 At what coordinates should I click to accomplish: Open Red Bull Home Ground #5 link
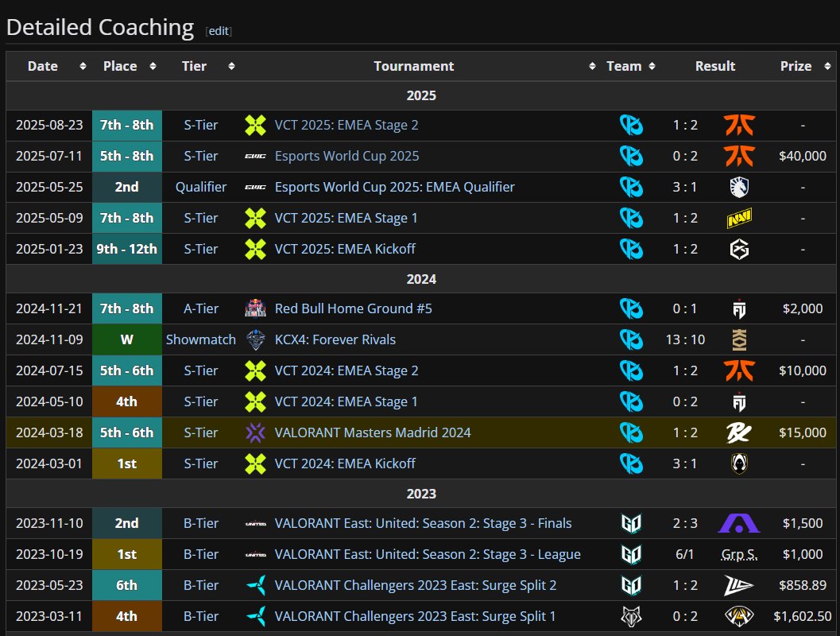[x=353, y=308]
